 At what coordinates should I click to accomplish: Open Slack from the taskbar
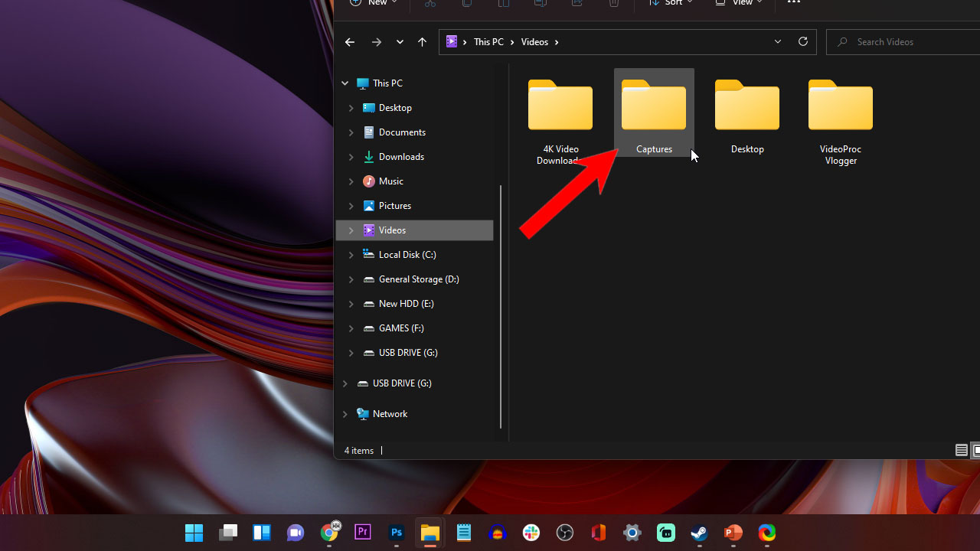[531, 532]
